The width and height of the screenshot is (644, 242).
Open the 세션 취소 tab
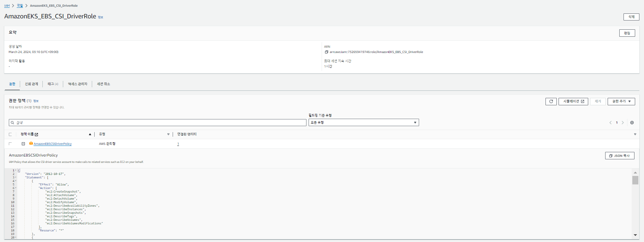coord(103,84)
